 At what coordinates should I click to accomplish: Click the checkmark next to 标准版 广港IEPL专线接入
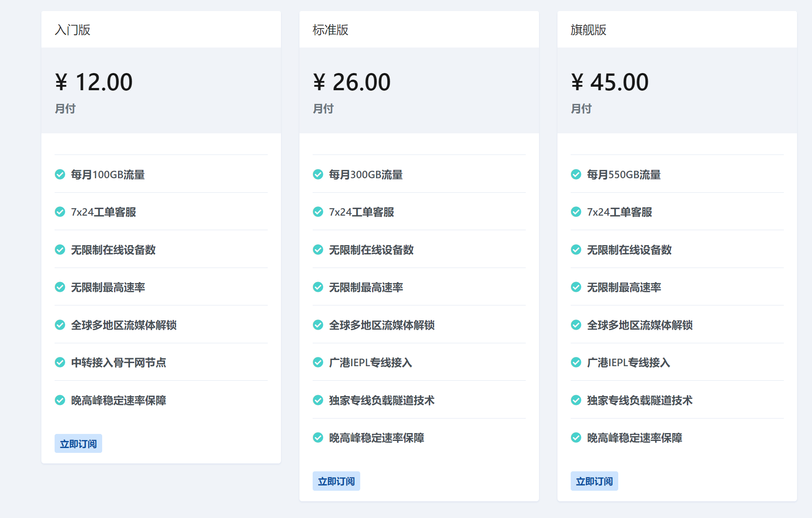tap(318, 363)
